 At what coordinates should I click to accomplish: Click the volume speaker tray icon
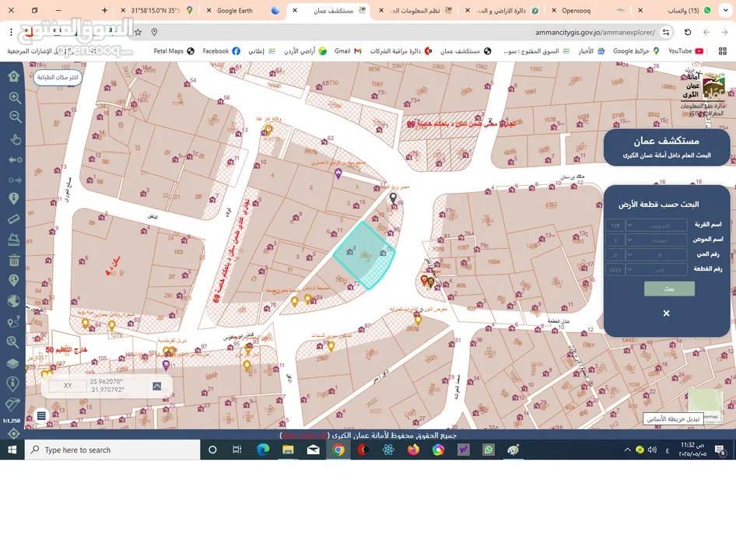[652, 450]
